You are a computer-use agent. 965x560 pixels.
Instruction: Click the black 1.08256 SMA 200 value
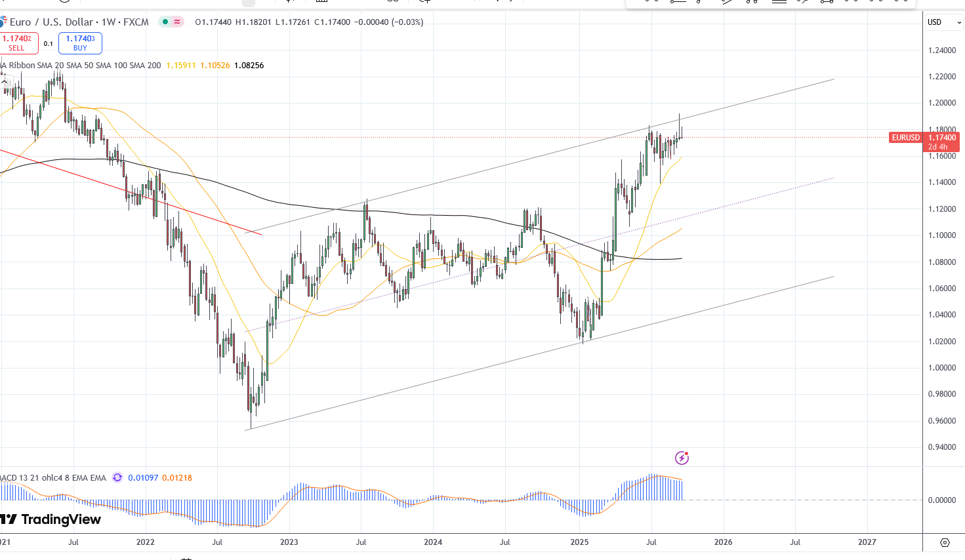[249, 66]
